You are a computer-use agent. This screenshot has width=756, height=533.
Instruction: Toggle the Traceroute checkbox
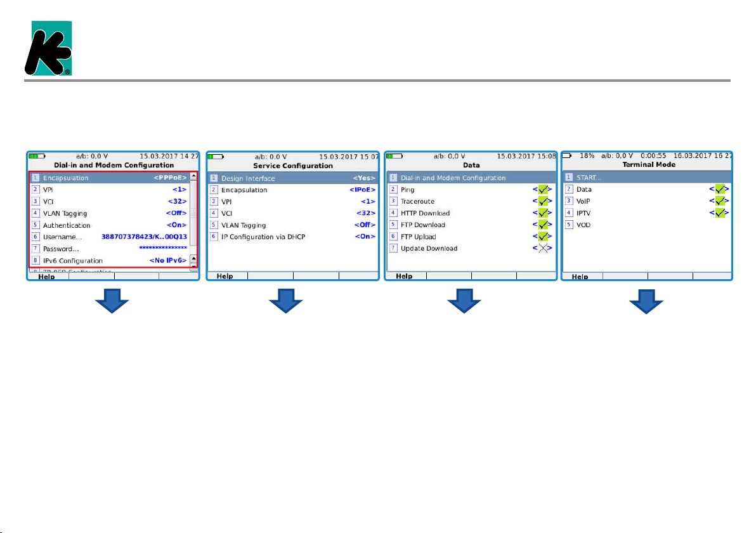tap(542, 201)
